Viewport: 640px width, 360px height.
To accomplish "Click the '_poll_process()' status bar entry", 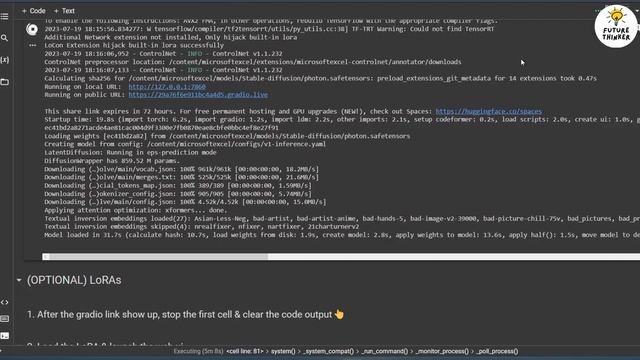I will [x=497, y=351].
